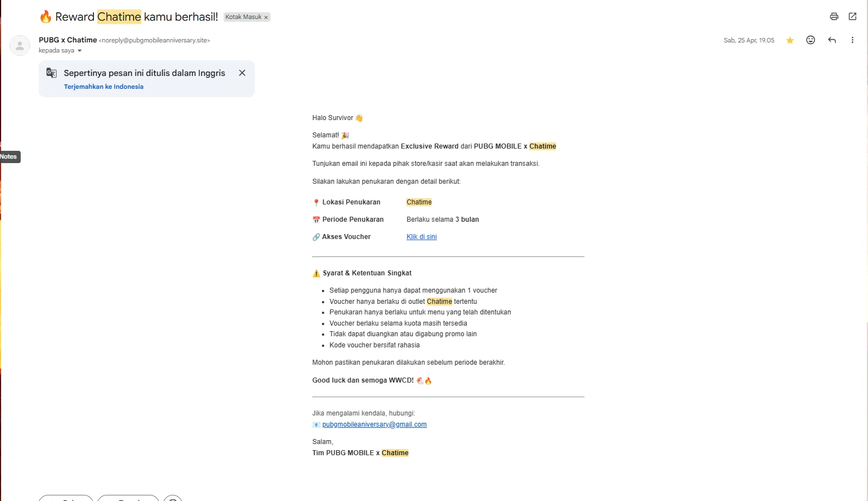Viewport: 868px width, 501px height.
Task: Open the Notes tab on the left edge
Action: [10, 157]
